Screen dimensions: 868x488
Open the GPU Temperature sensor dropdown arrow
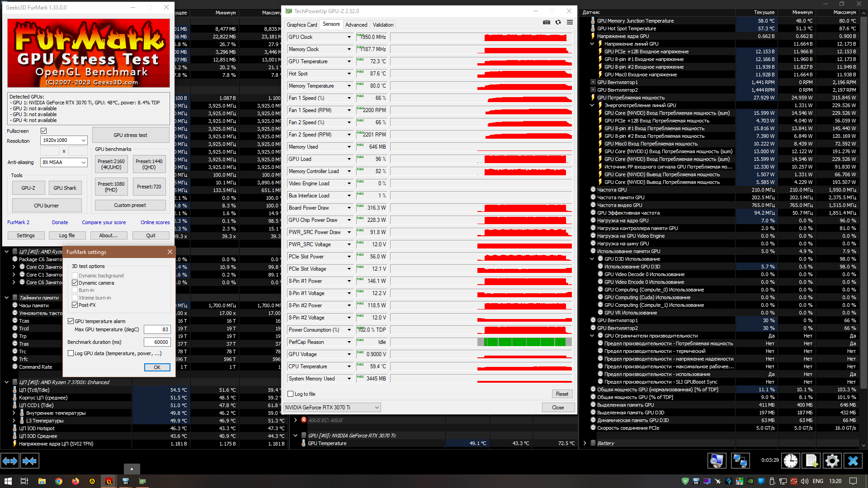(349, 61)
